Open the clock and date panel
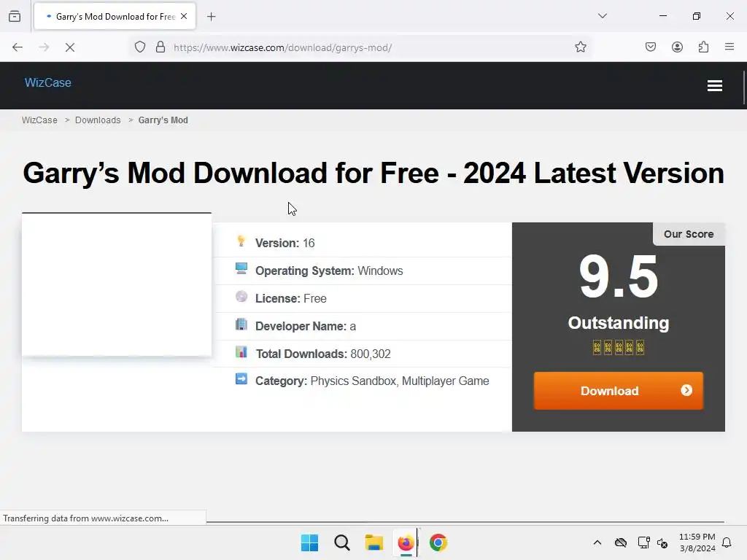 tap(697, 542)
